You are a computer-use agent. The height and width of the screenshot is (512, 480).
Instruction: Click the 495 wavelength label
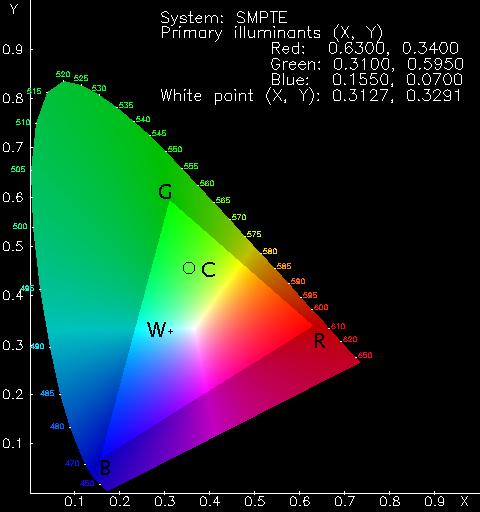(x=27, y=288)
